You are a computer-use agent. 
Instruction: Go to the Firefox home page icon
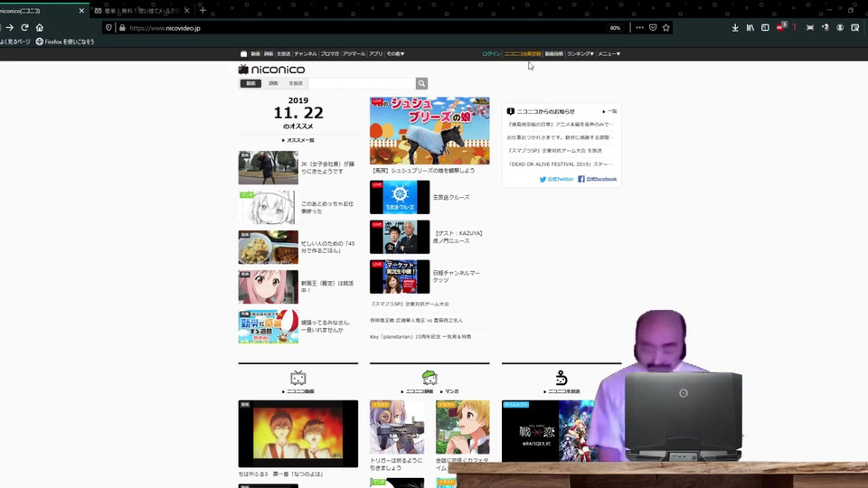[x=39, y=28]
